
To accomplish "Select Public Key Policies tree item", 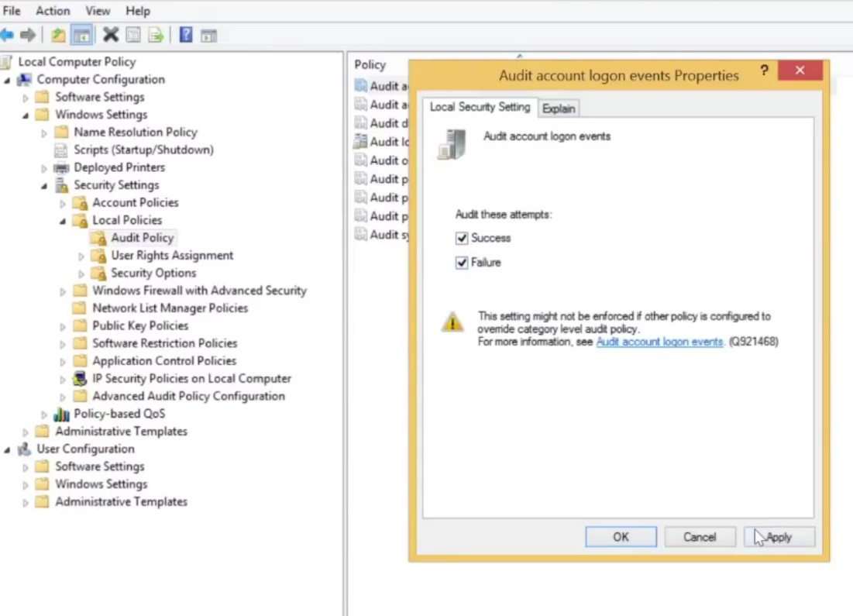I will point(140,325).
